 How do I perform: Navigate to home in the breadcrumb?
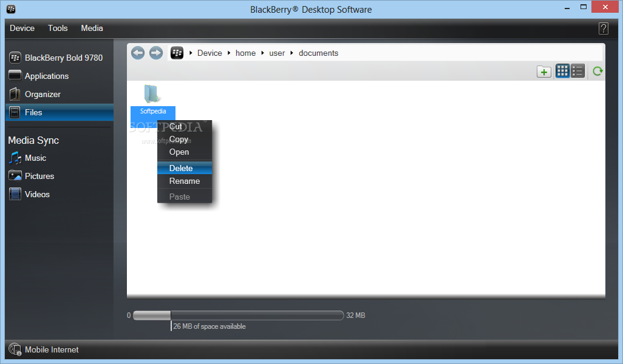click(245, 53)
